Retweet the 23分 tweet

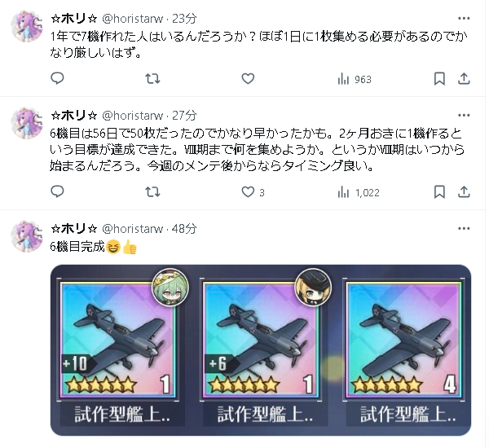152,78
